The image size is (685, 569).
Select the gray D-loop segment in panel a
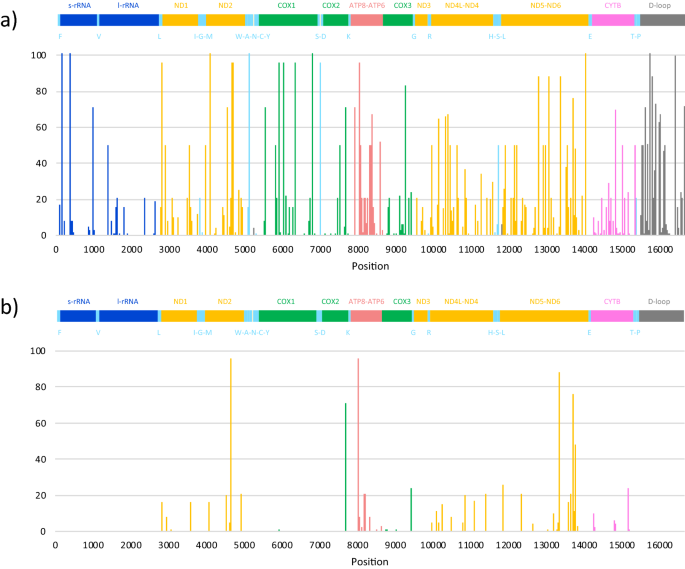point(662,20)
